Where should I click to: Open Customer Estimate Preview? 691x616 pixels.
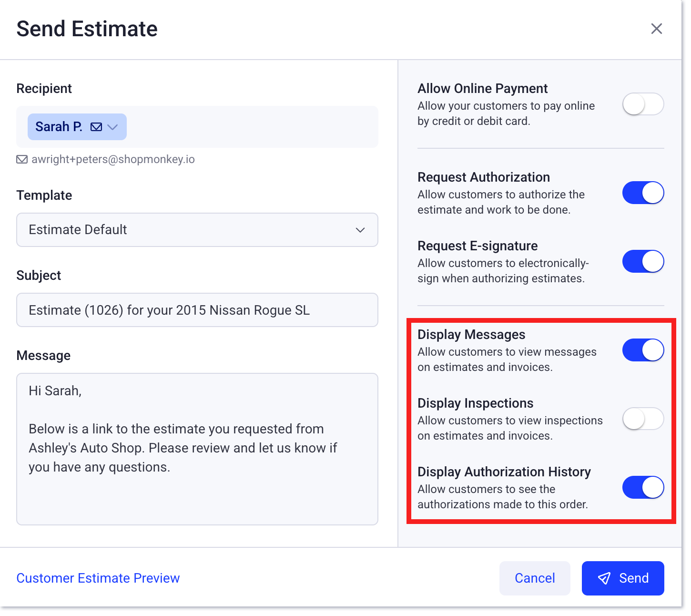tap(98, 578)
